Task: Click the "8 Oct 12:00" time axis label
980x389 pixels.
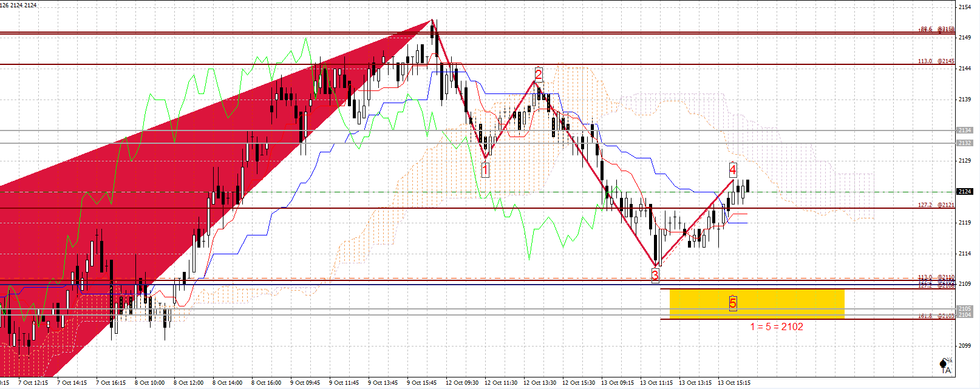Action: 188,383
